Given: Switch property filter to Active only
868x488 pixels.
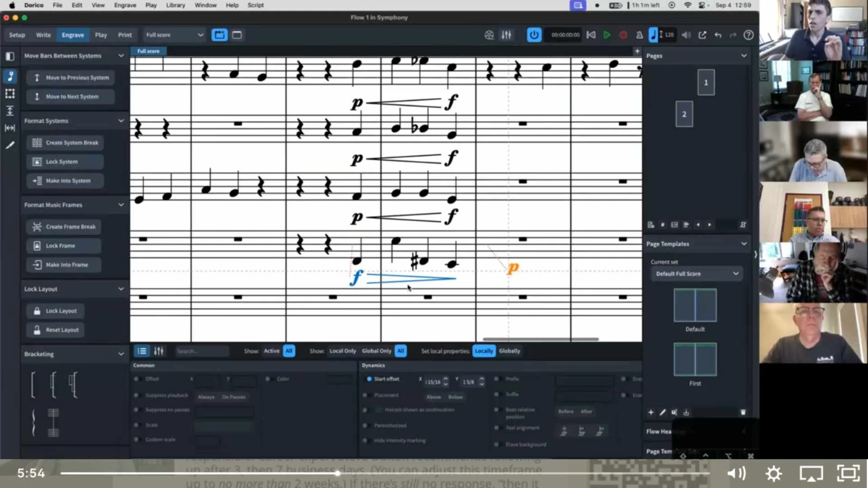Looking at the screenshot, I should (271, 351).
